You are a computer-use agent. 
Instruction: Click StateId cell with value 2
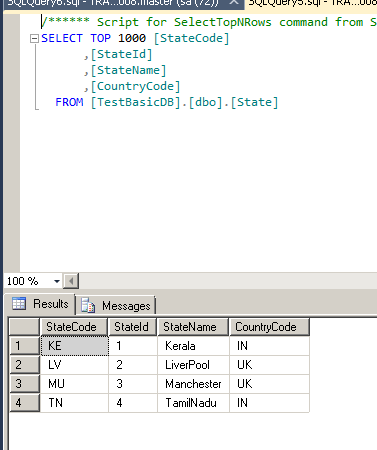(x=133, y=365)
